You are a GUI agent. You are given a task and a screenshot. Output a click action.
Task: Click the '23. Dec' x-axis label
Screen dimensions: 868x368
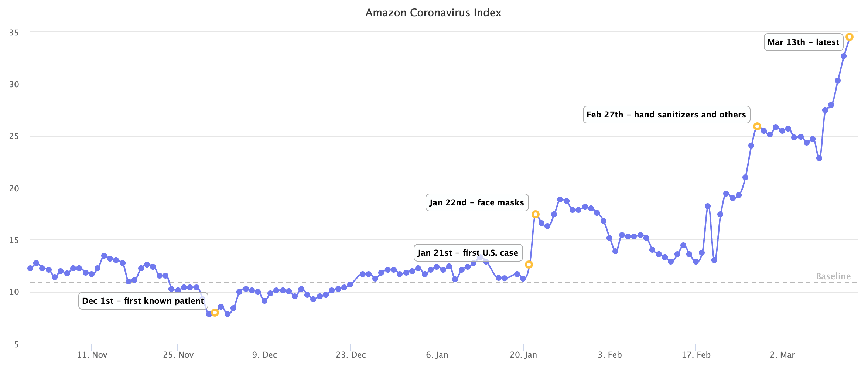pos(351,355)
